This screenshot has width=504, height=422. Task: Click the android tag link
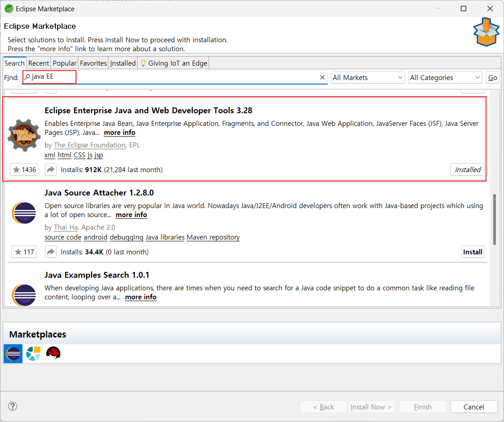point(95,238)
